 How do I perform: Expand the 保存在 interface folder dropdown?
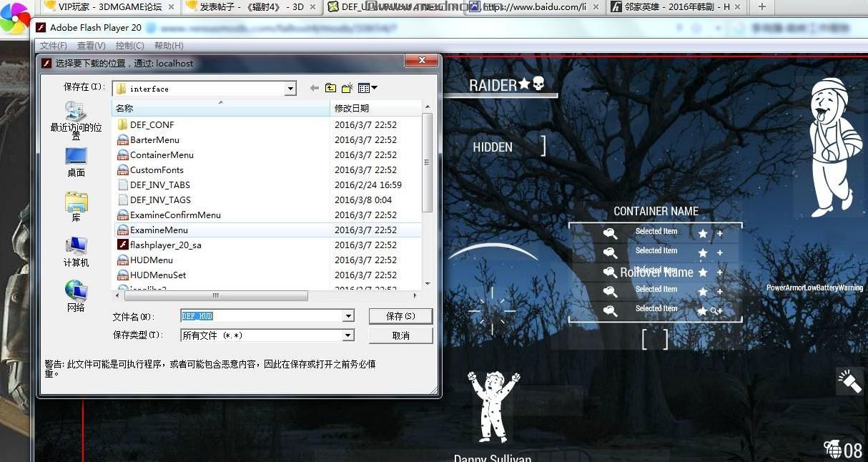coord(290,89)
